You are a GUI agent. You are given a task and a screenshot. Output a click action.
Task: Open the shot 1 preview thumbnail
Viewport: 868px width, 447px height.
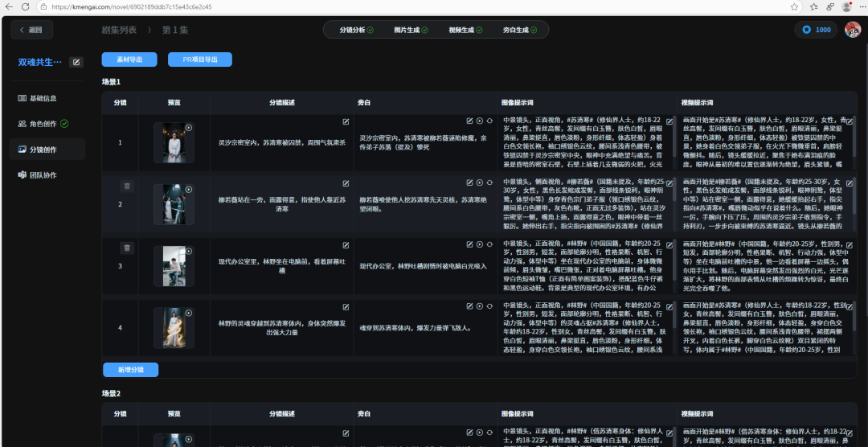click(174, 142)
